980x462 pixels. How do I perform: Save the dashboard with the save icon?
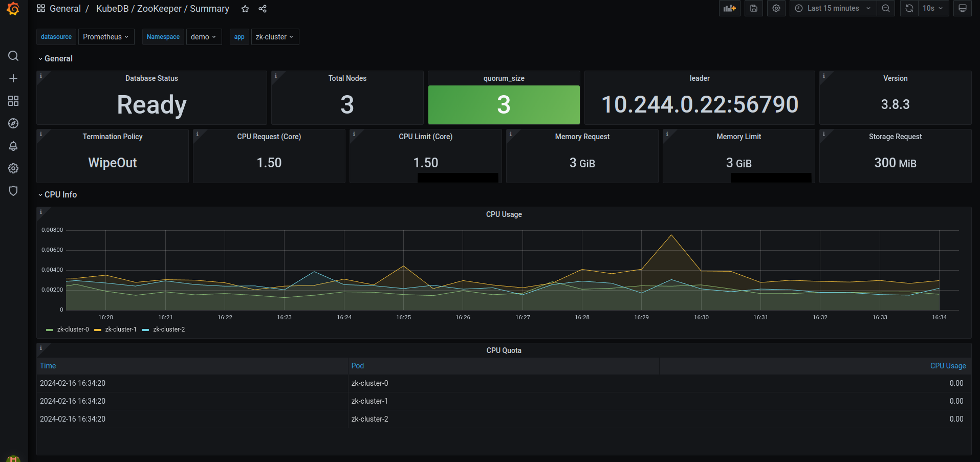[x=753, y=8]
